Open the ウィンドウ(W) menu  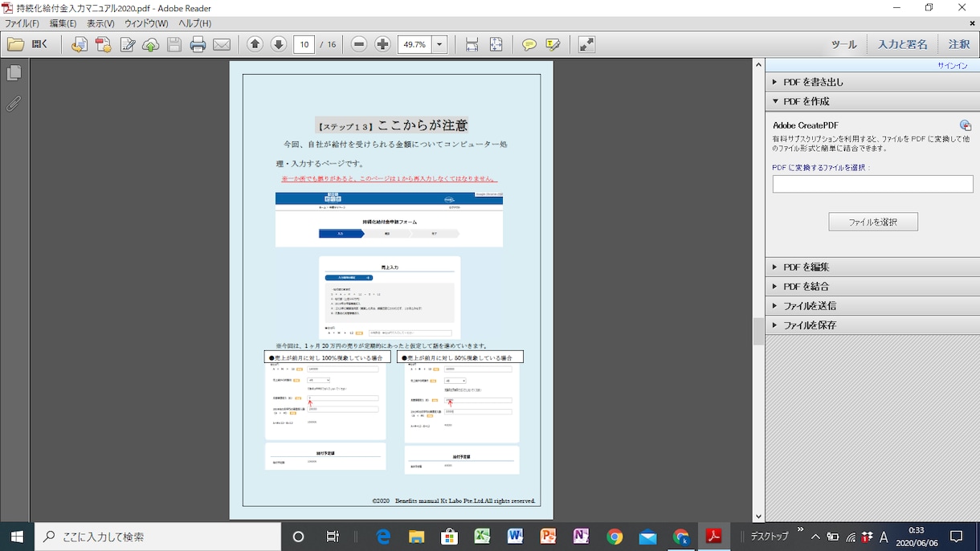(x=146, y=24)
